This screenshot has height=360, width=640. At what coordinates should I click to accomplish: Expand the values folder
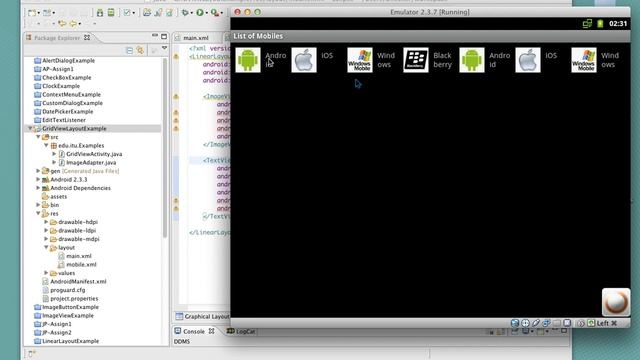[46, 273]
